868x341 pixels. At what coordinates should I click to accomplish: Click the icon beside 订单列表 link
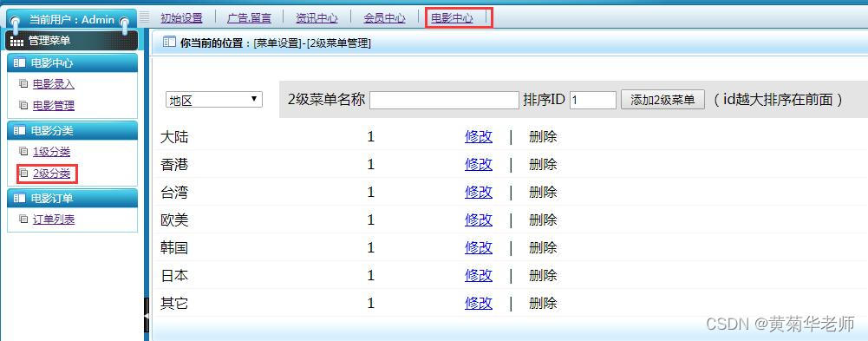[x=23, y=220]
